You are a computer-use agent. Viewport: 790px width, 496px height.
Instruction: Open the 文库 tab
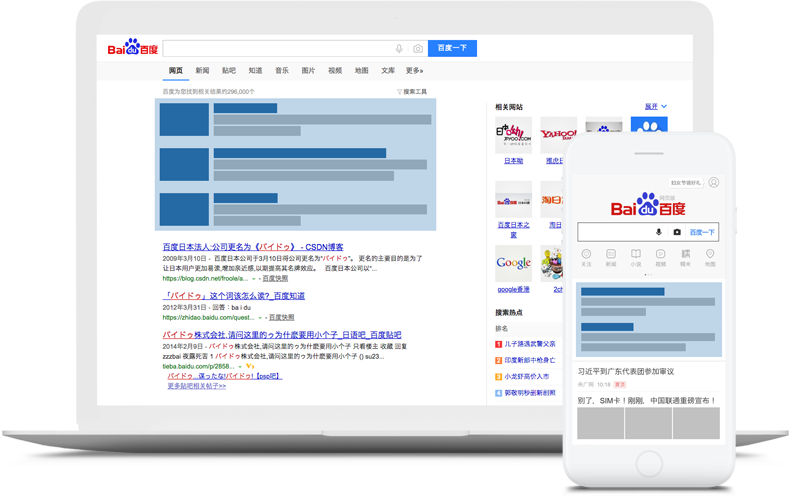388,71
